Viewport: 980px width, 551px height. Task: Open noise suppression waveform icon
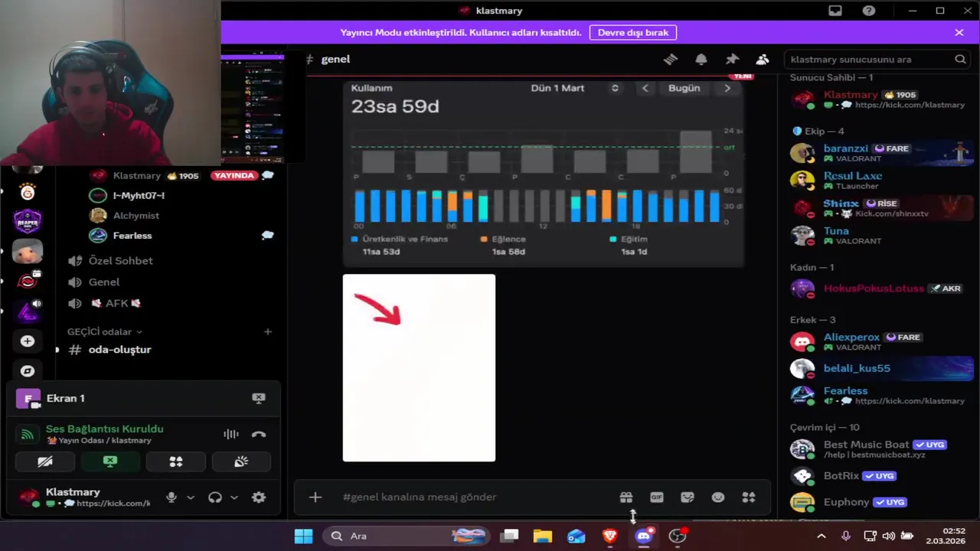click(230, 434)
